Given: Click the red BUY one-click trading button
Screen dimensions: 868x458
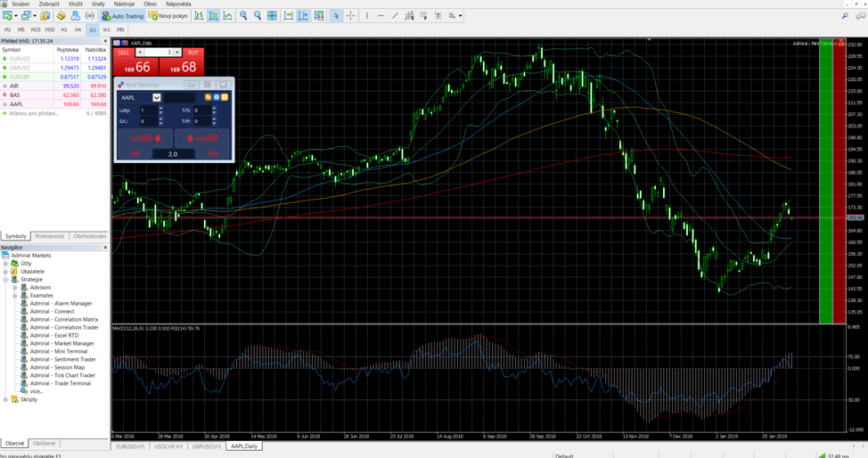Looking at the screenshot, I should [x=192, y=53].
